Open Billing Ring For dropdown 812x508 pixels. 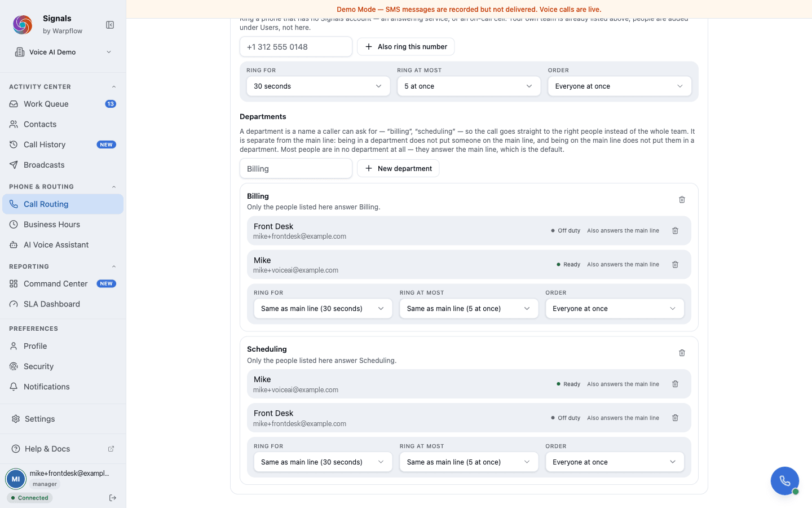(x=323, y=309)
